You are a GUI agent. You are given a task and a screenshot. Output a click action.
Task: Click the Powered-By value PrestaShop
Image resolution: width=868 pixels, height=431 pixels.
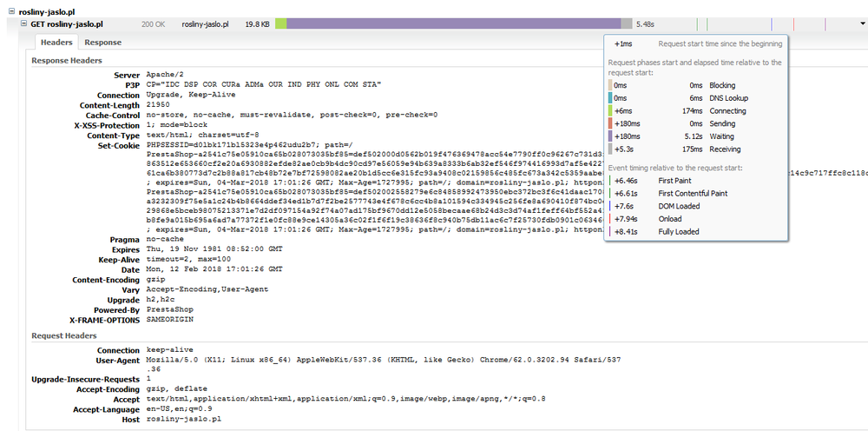169,309
